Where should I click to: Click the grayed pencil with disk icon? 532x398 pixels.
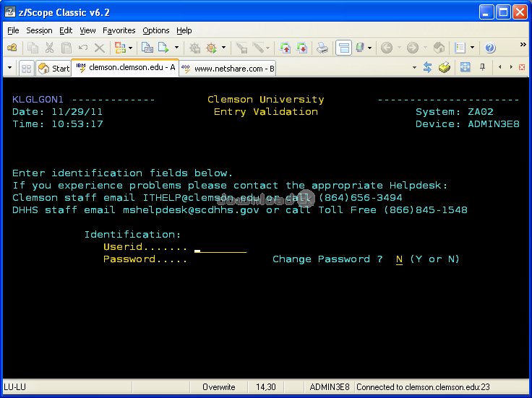(x=241, y=48)
